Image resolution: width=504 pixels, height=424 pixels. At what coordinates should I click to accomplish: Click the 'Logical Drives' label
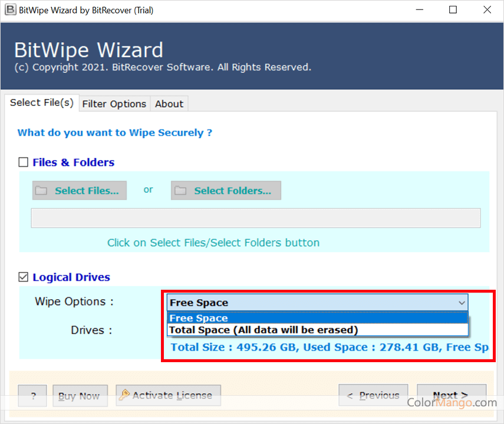click(x=71, y=277)
